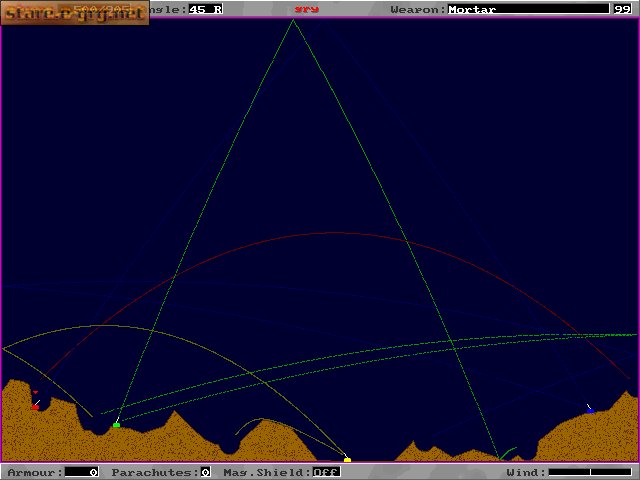Click the red tank on the left hill
This screenshot has height=480, width=640.
click(36, 407)
